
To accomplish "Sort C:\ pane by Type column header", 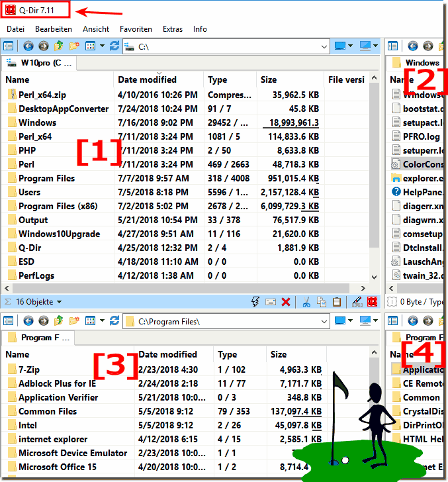I will tap(230, 79).
